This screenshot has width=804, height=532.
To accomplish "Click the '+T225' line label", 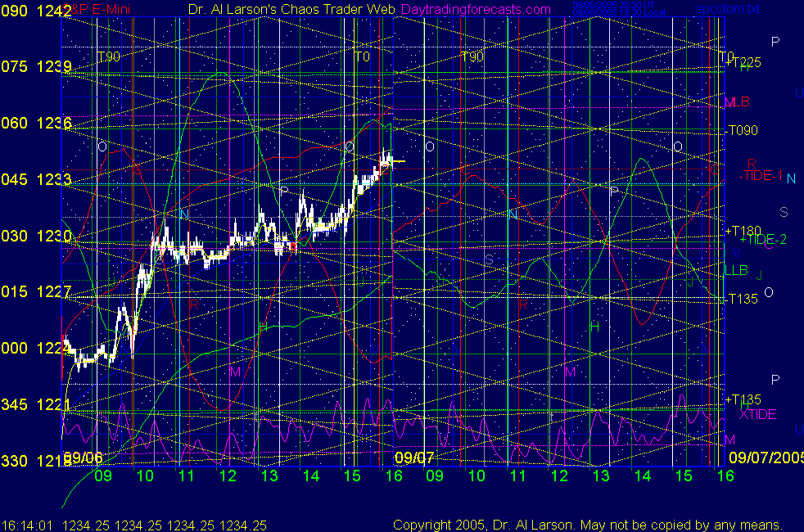I will pyautogui.click(x=743, y=62).
